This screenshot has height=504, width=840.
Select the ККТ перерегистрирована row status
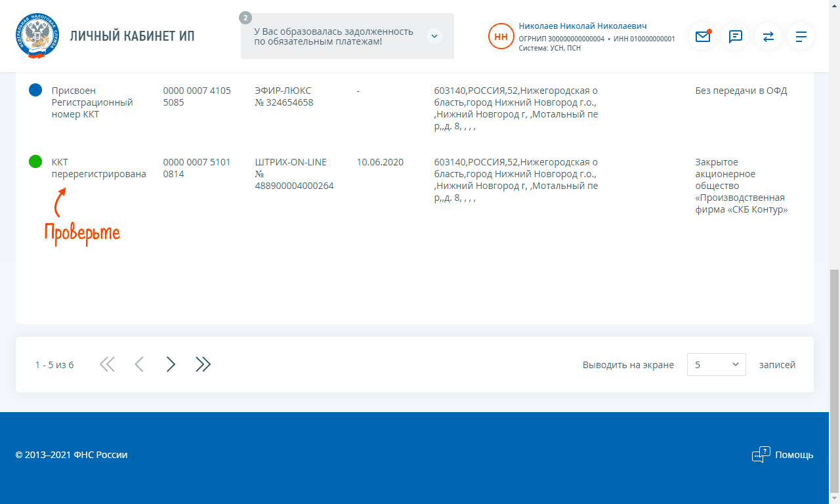coord(98,168)
